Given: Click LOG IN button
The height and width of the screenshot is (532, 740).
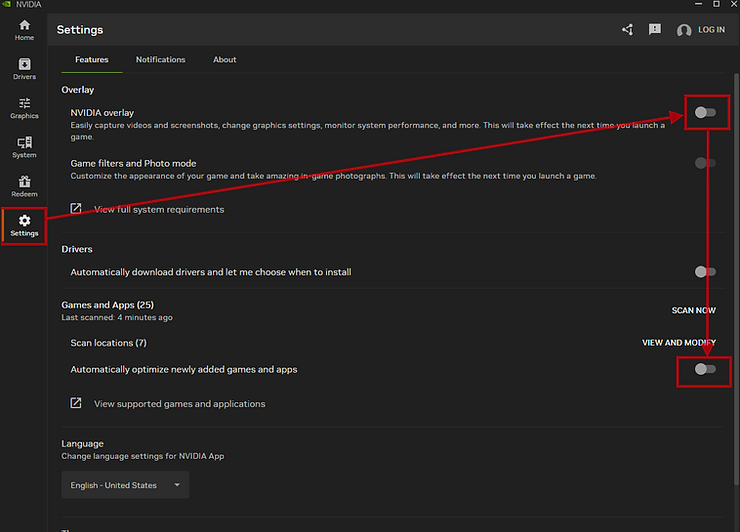Looking at the screenshot, I should (x=711, y=30).
